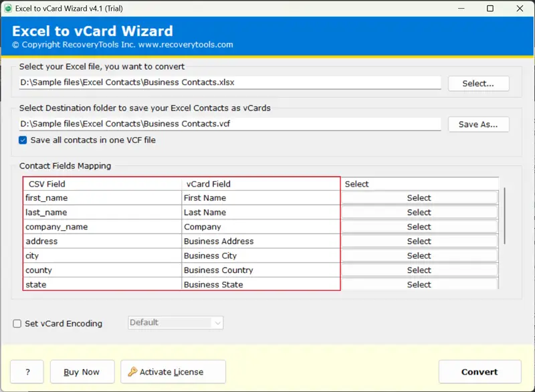Enable the Set vCard Encoding checkbox

tap(17, 324)
